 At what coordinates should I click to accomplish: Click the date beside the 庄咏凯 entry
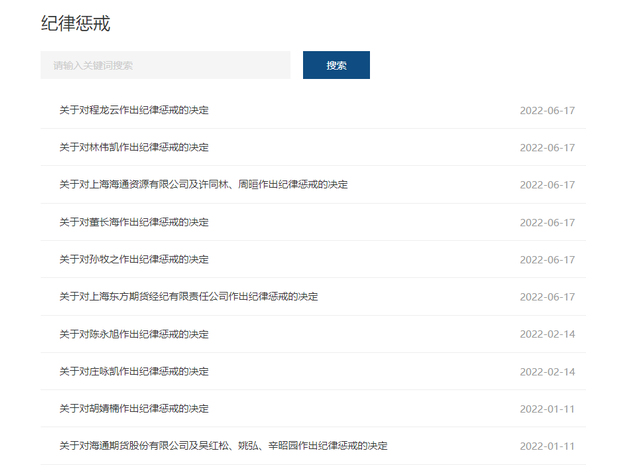547,372
